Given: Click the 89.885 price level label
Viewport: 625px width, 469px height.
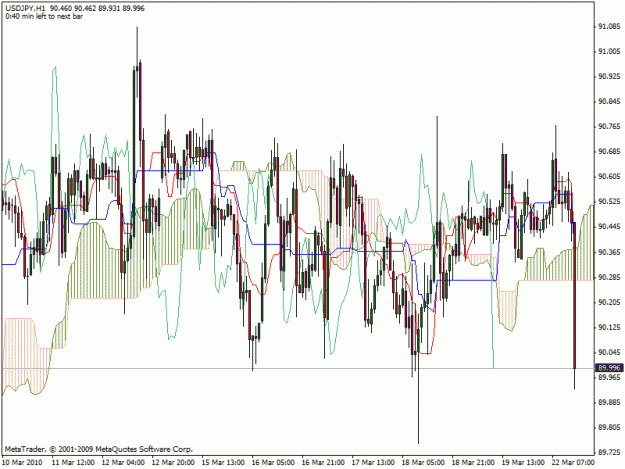Looking at the screenshot, I should (609, 402).
